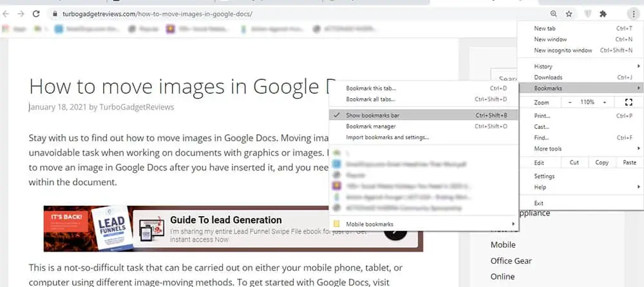Go forward with the browser forward arrow

21,14
